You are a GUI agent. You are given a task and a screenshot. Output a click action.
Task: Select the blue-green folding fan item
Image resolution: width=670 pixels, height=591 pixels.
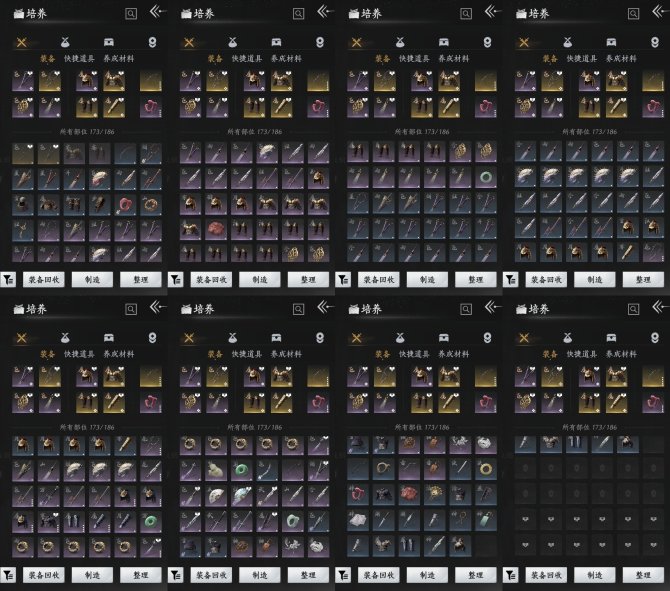[242, 495]
